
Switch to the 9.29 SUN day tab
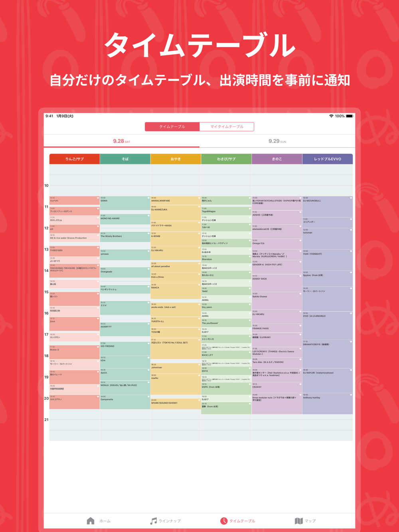[x=277, y=141]
